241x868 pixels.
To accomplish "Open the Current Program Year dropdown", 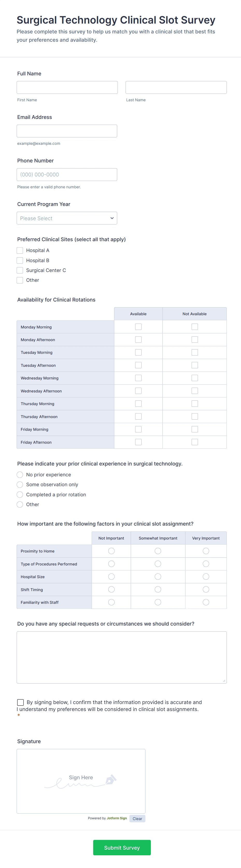I will tap(67, 218).
